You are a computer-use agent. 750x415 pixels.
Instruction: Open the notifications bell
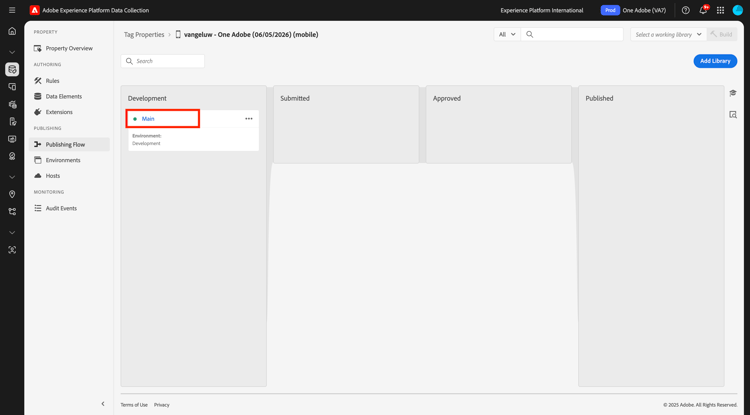[x=703, y=10]
